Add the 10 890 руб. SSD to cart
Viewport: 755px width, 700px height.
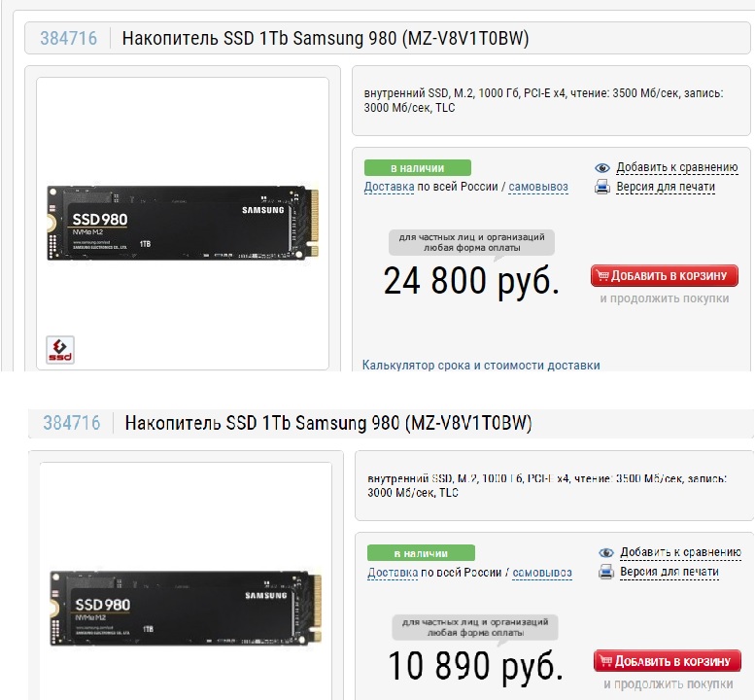[x=668, y=661]
